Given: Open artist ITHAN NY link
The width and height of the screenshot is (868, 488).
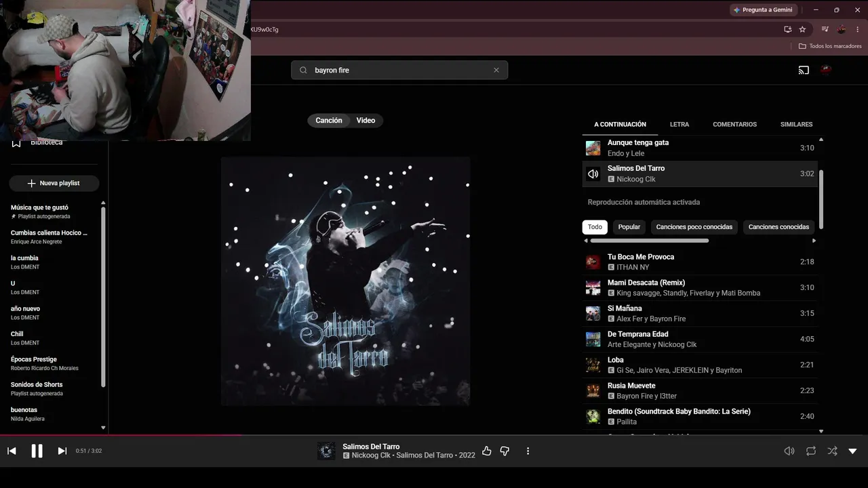Looking at the screenshot, I should [x=633, y=268].
